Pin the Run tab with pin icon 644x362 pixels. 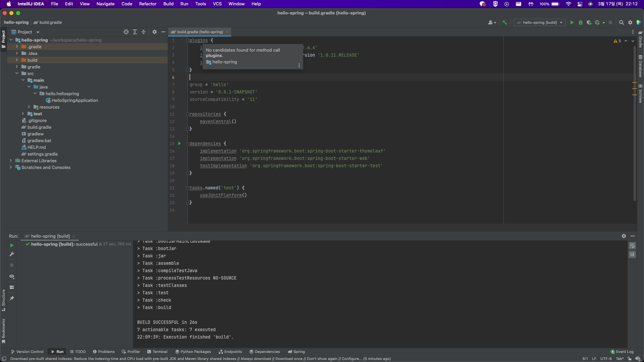(x=12, y=298)
